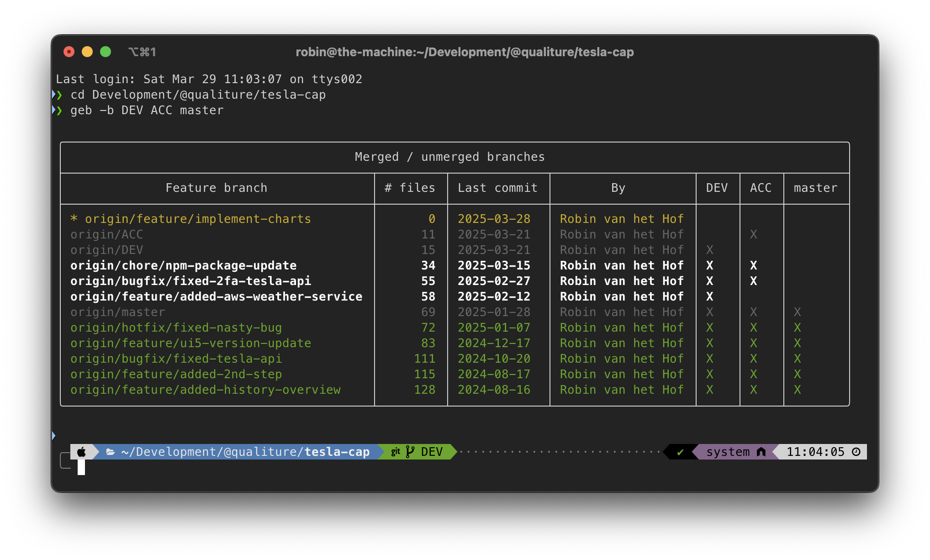Click the time 11:04:05 in the prompt
The width and height of the screenshot is (930, 560).
pyautogui.click(x=815, y=452)
